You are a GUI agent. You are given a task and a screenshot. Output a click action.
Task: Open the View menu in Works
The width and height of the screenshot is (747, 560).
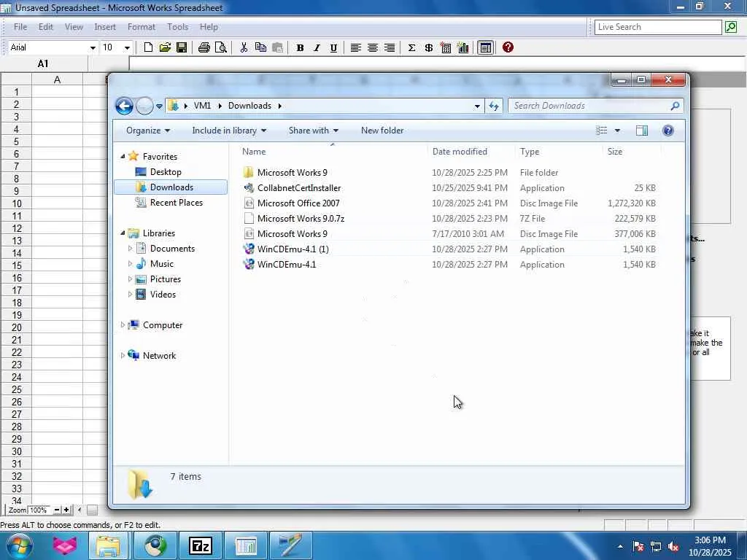click(74, 27)
